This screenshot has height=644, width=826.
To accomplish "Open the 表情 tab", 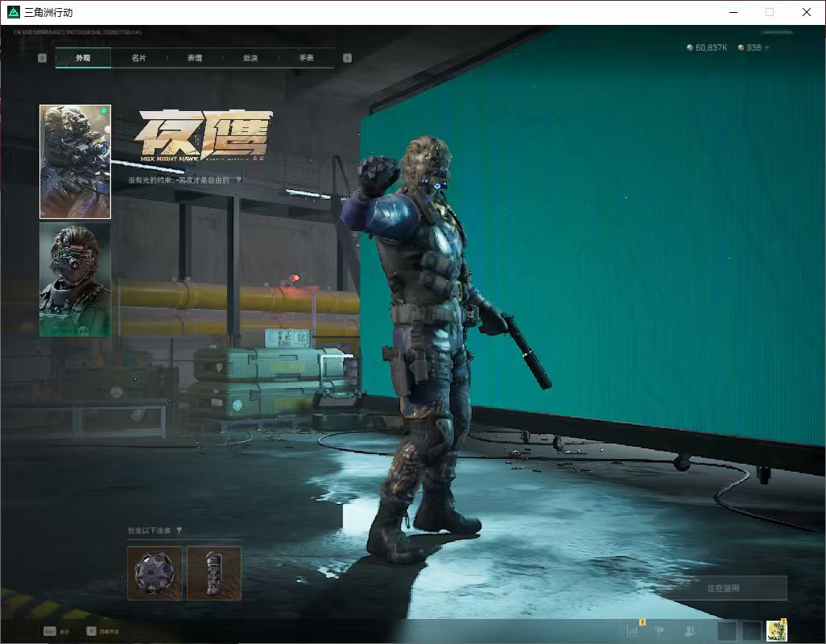I will tap(194, 58).
